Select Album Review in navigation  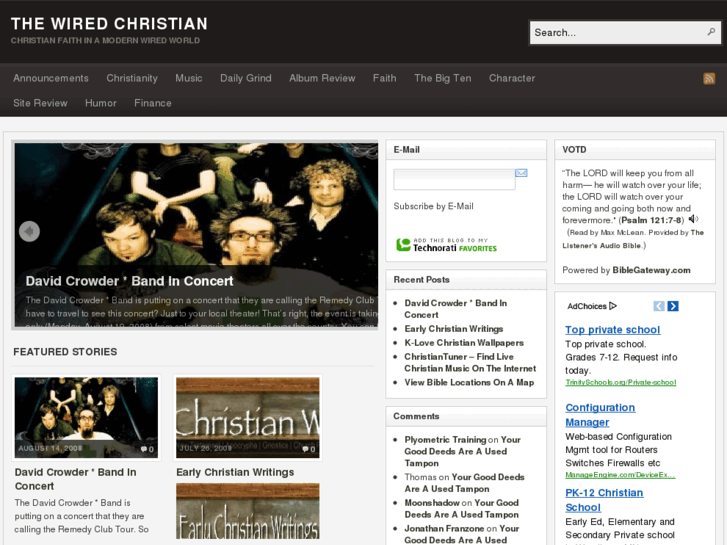pyautogui.click(x=322, y=78)
